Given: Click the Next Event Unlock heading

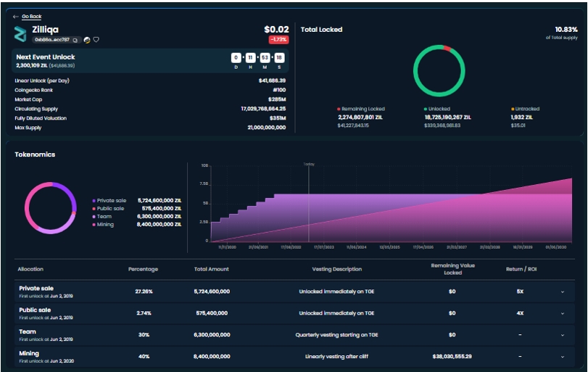Looking at the screenshot, I should pos(46,57).
